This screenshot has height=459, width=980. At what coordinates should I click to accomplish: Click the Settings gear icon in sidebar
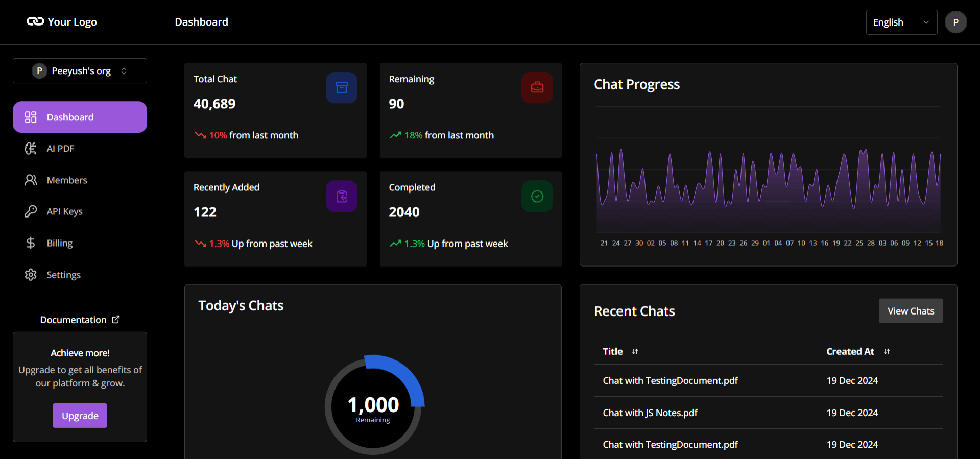tap(31, 275)
